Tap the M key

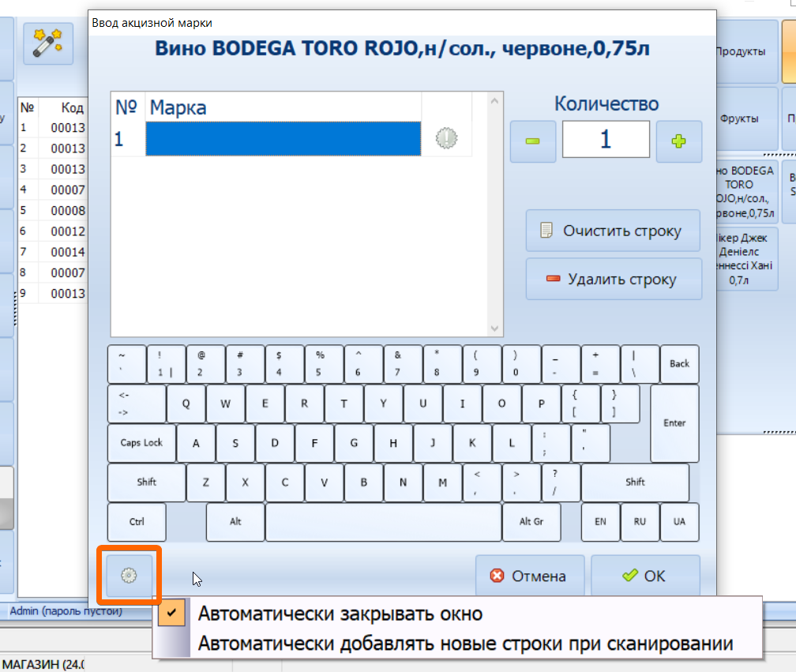(x=442, y=482)
